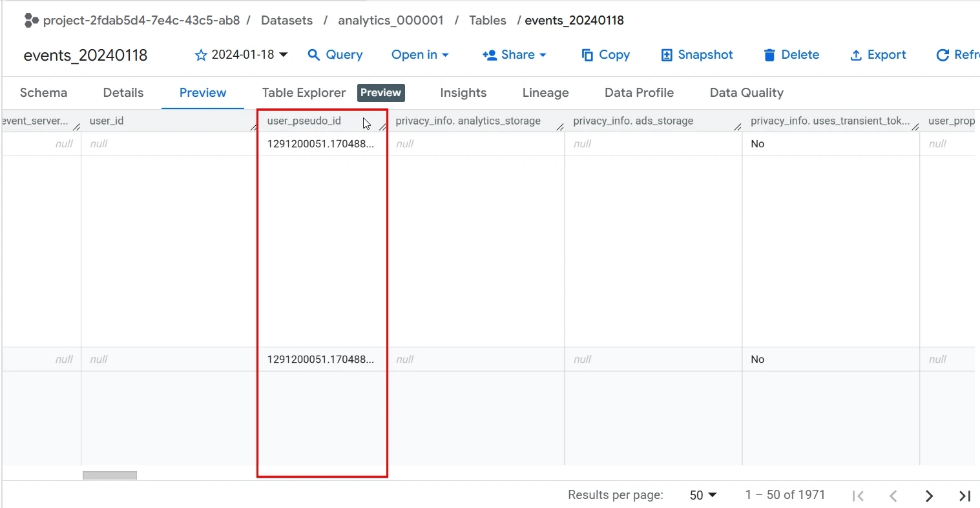This screenshot has height=508, width=980.
Task: Click the event_server column resize handle
Action: point(77,127)
